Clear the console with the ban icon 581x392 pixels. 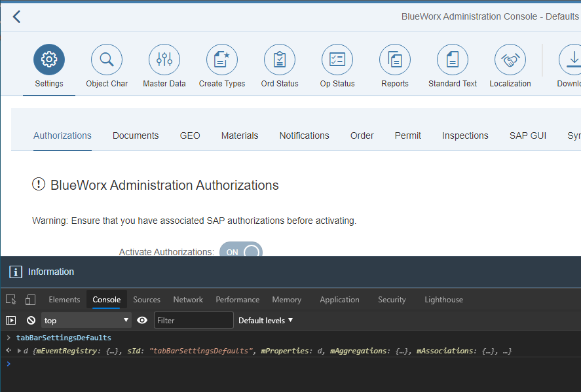click(x=31, y=320)
